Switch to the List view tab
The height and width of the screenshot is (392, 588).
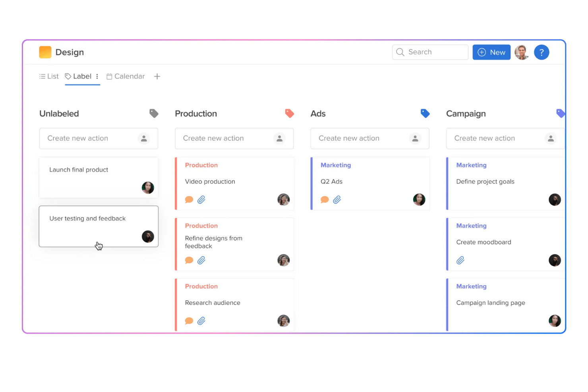[x=49, y=77]
